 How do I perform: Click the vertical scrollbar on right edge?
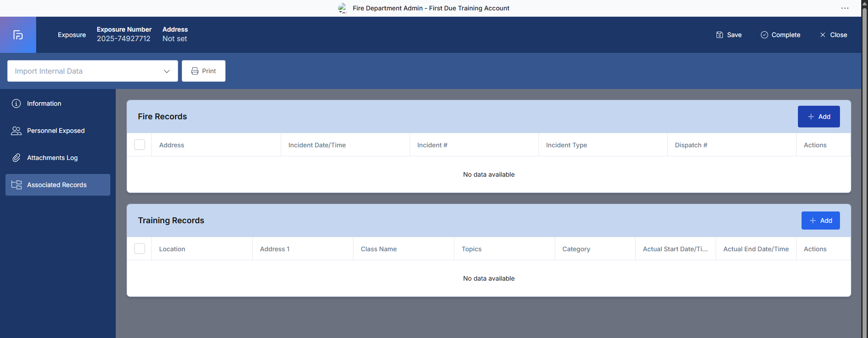(x=864, y=136)
